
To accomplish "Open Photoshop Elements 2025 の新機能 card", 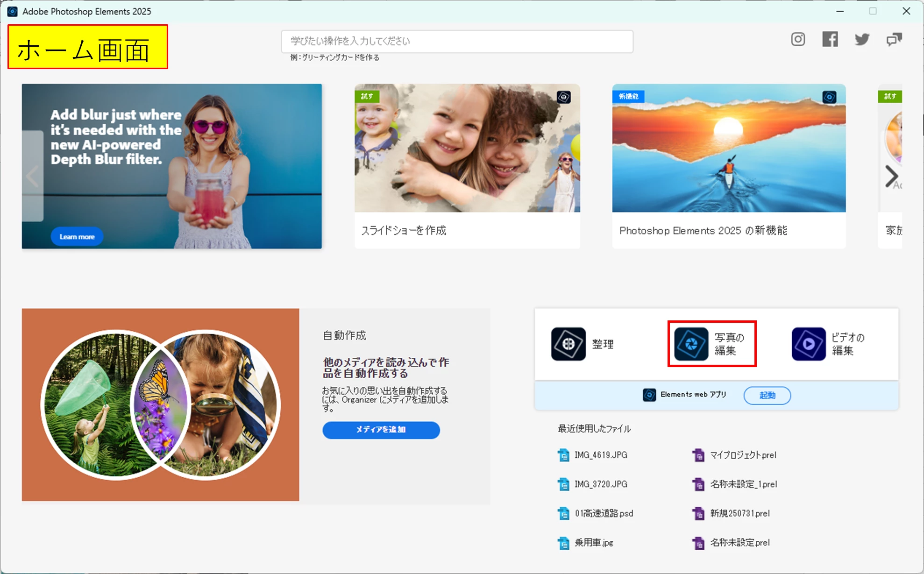I will tap(729, 166).
